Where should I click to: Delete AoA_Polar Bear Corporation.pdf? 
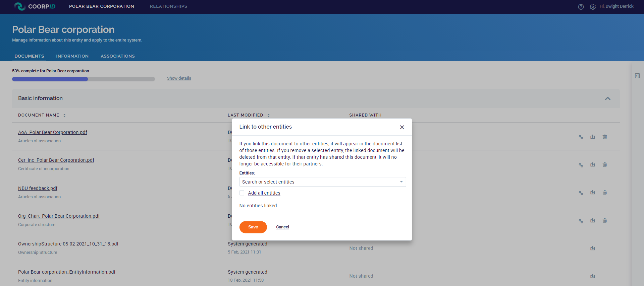click(x=604, y=137)
